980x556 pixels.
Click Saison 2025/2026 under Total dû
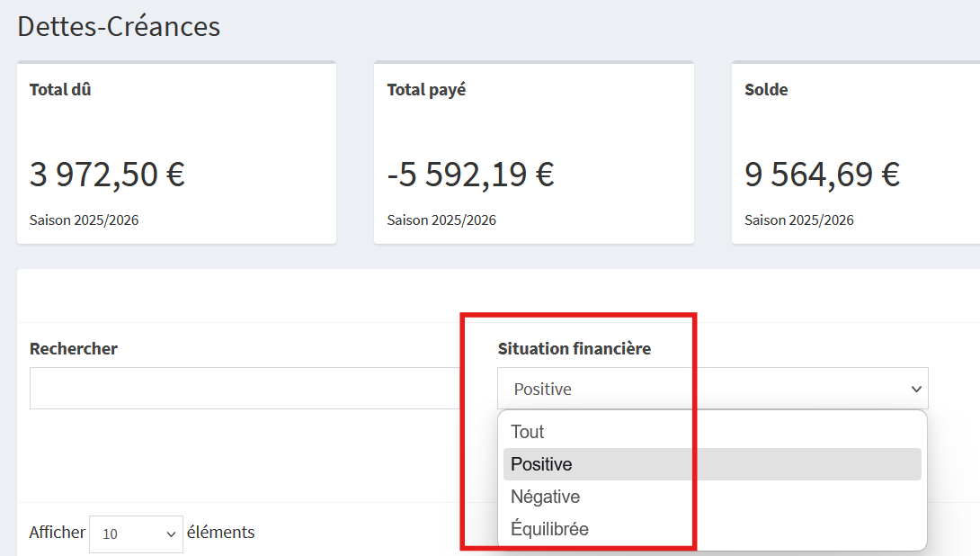tap(85, 220)
